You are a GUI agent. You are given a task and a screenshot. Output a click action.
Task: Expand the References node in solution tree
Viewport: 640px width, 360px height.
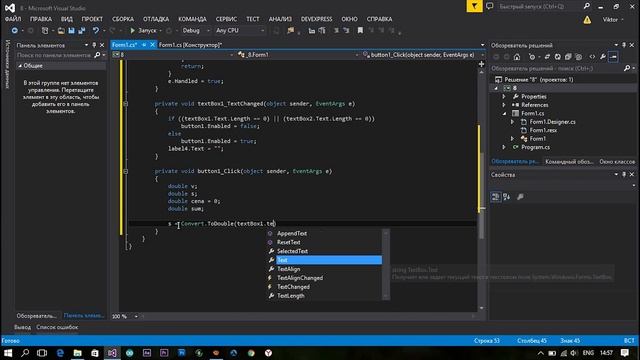504,105
